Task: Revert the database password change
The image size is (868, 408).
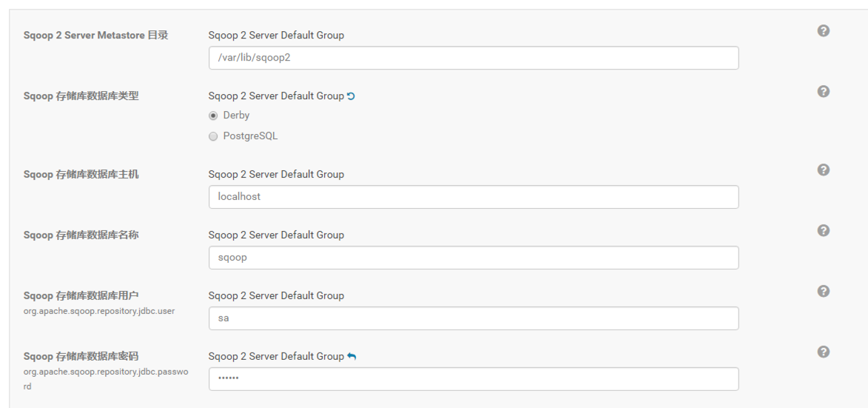Action: (352, 357)
